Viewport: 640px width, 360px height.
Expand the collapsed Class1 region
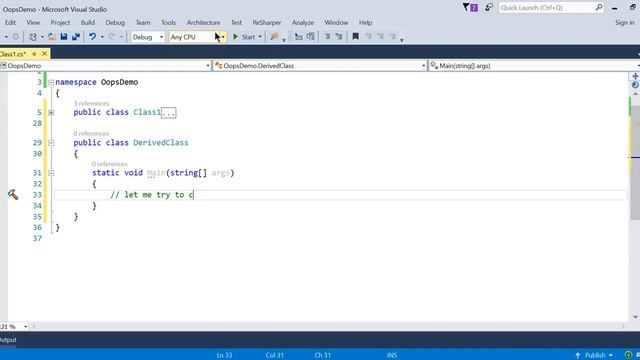(51, 112)
